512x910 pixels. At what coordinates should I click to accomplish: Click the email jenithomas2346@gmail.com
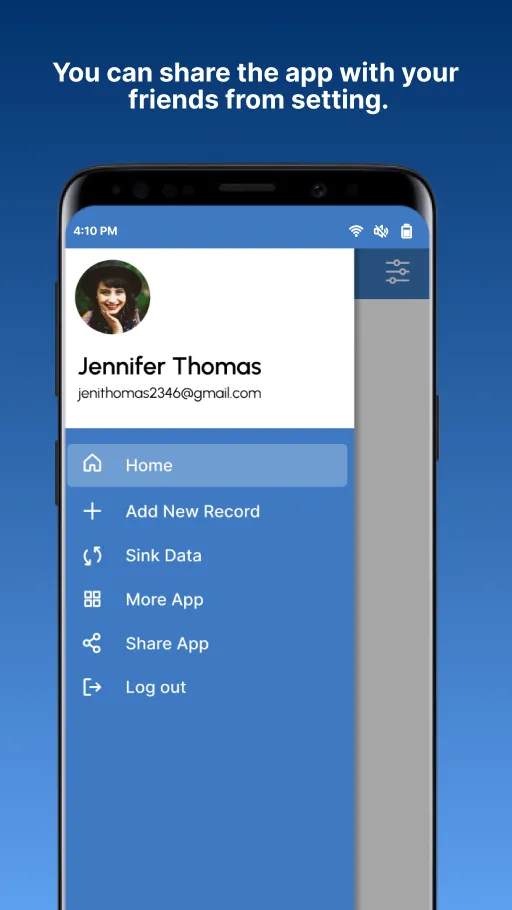[170, 393]
